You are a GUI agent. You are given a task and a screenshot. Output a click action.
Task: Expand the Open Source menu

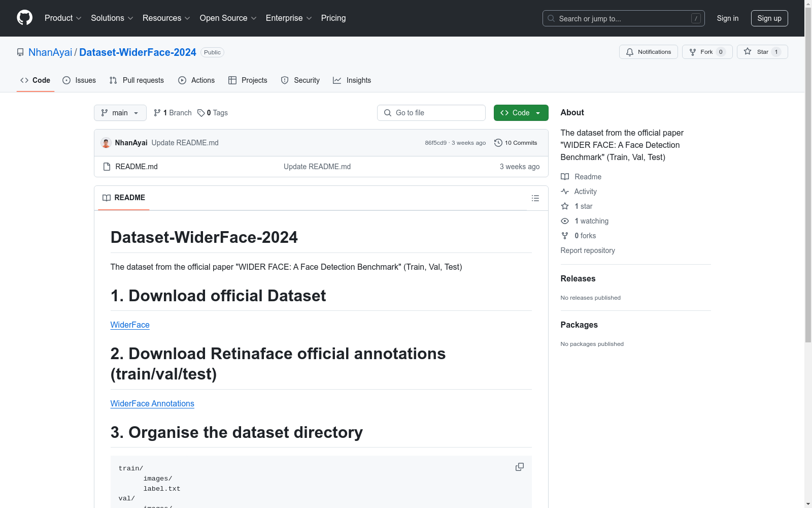228,18
